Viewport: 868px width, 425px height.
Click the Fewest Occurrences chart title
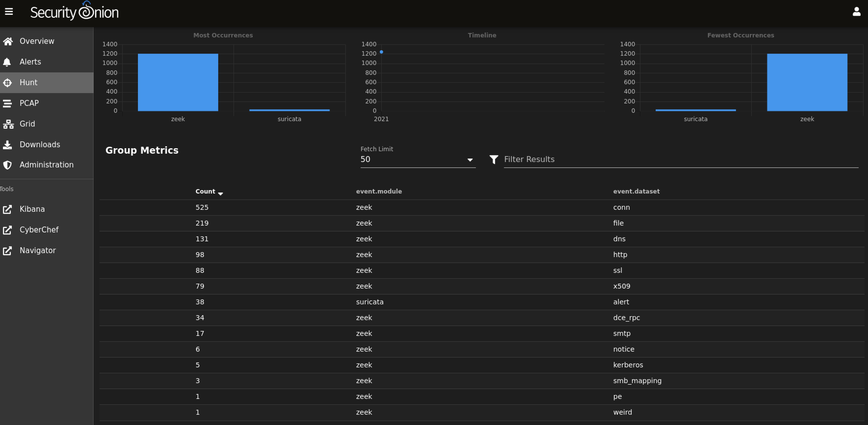(740, 35)
